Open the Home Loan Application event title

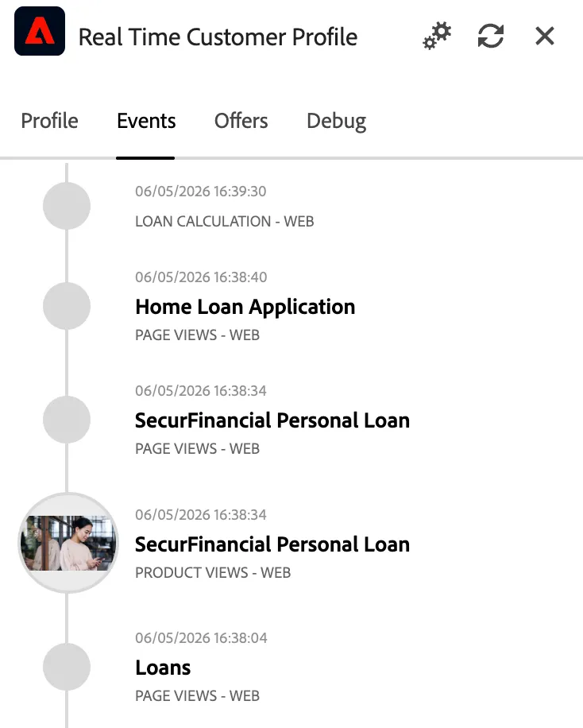(x=245, y=307)
